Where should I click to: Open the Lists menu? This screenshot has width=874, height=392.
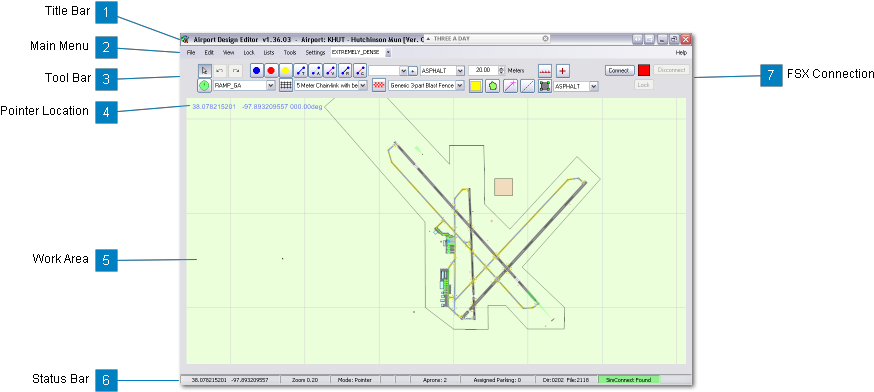click(269, 52)
